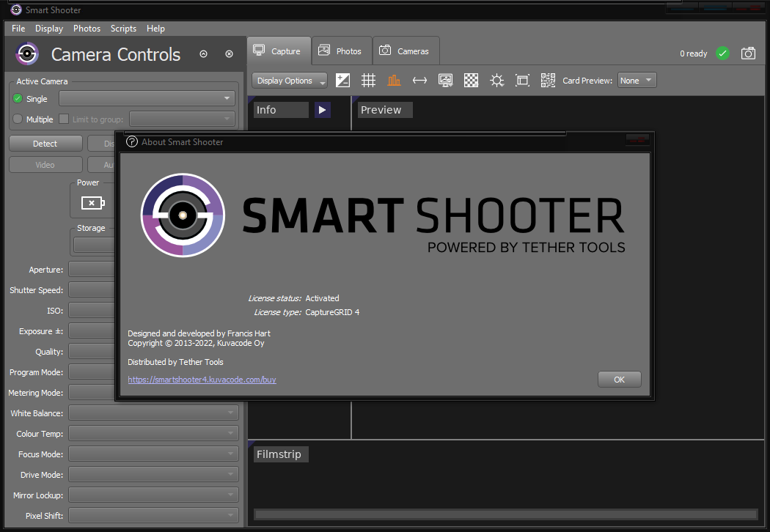Click the Video button
Image resolution: width=770 pixels, height=532 pixels.
[x=45, y=164]
